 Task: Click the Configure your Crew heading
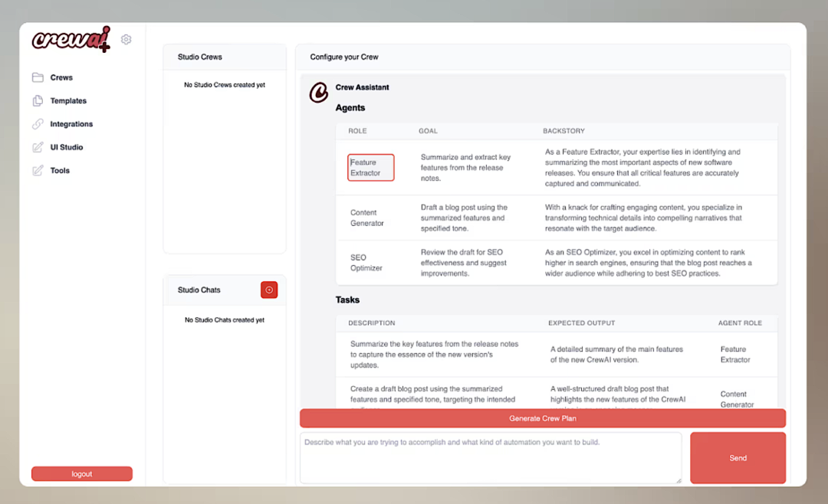(344, 57)
